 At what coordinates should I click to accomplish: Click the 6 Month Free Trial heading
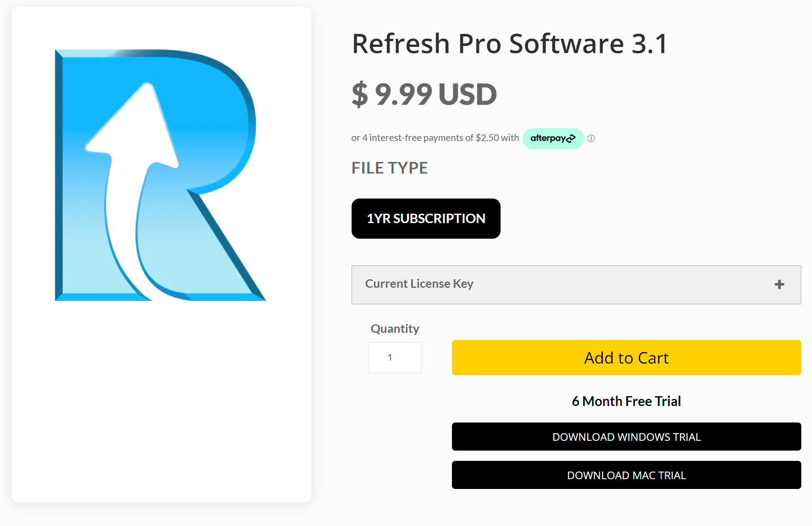pos(626,401)
